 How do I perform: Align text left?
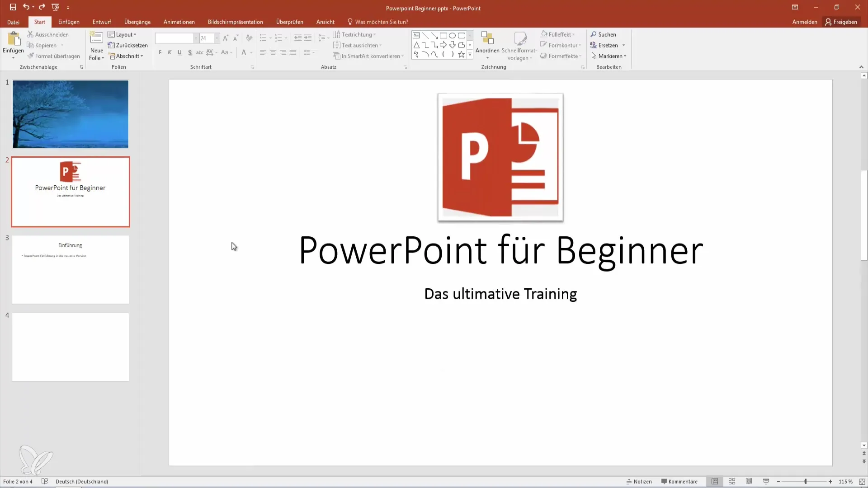pos(263,52)
